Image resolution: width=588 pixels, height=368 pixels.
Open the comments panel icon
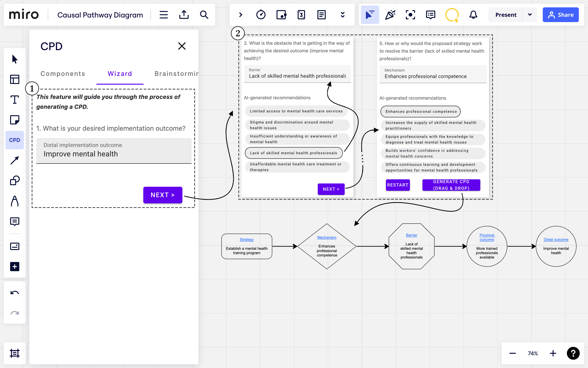click(x=431, y=15)
